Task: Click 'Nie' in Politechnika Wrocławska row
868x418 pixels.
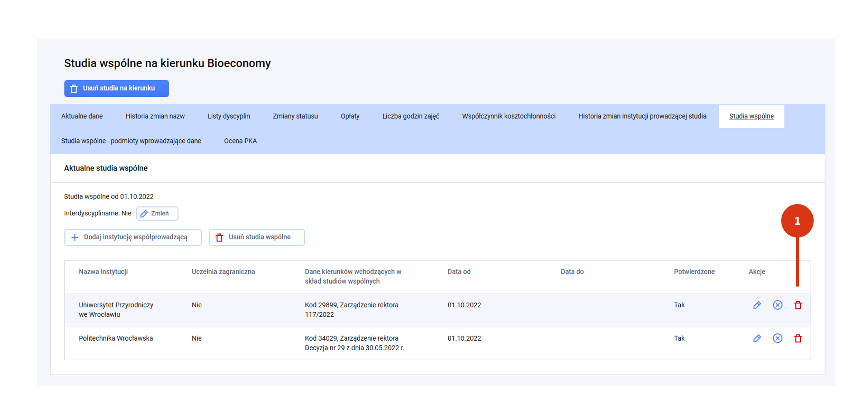Action: [x=197, y=338]
